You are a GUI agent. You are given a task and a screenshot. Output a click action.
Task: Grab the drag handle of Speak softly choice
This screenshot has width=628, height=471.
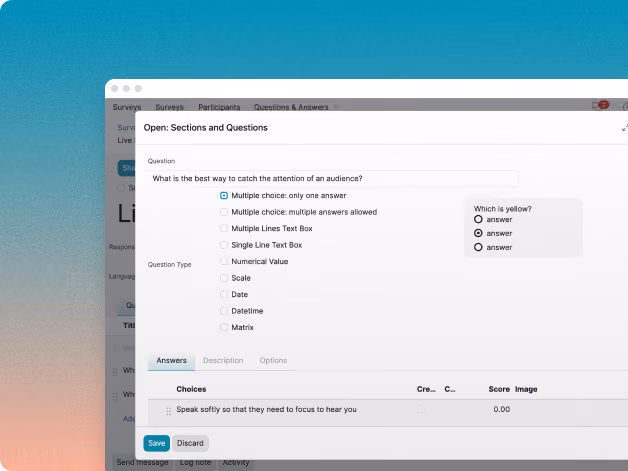coord(169,411)
